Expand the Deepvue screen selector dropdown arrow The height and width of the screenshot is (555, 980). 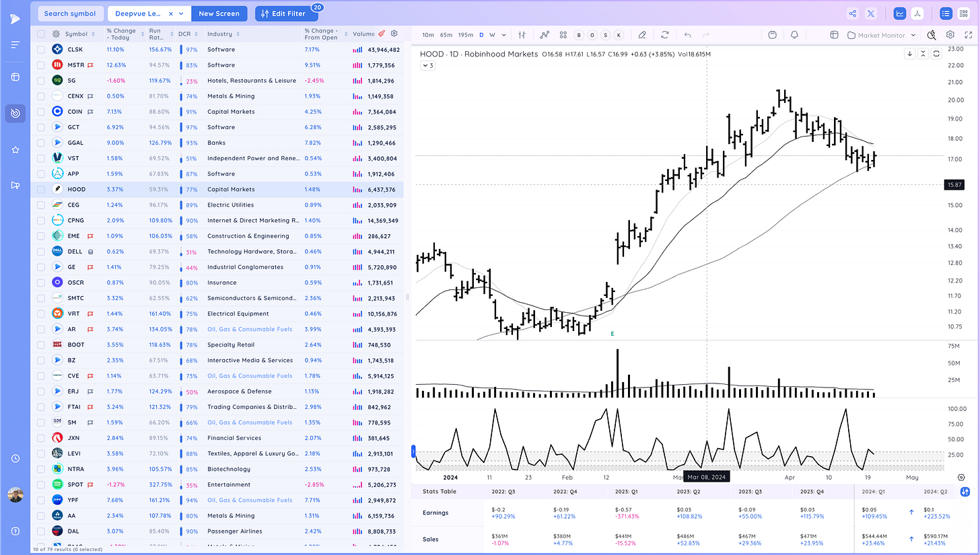tap(182, 13)
